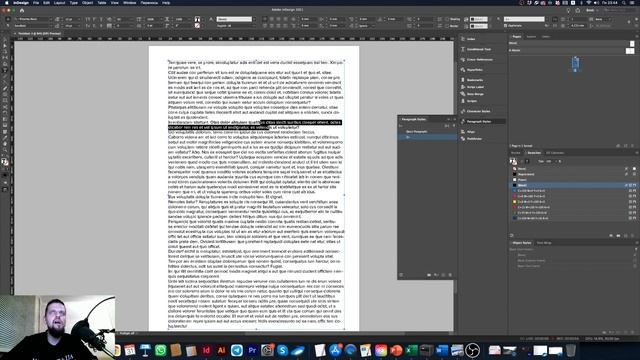The height and width of the screenshot is (360, 640).
Task: Click the Untitled-1 document tab
Action: (40, 33)
